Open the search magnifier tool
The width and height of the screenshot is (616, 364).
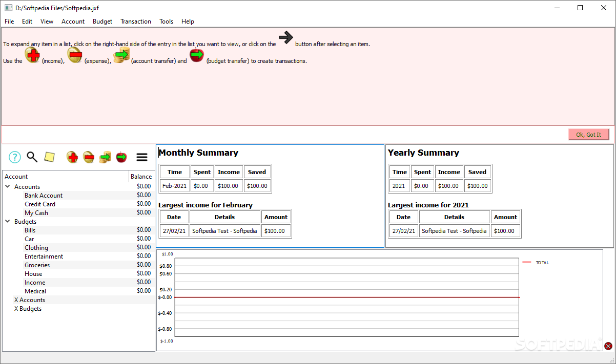tap(32, 157)
